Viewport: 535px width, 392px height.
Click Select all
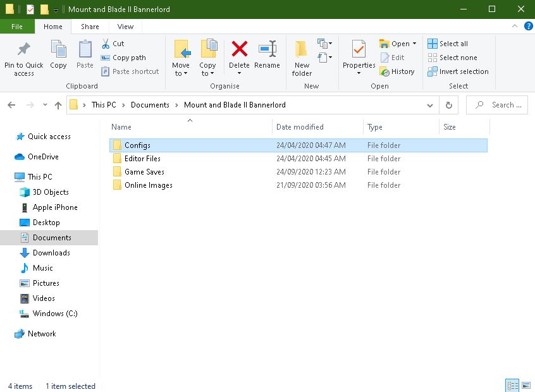tap(448, 44)
